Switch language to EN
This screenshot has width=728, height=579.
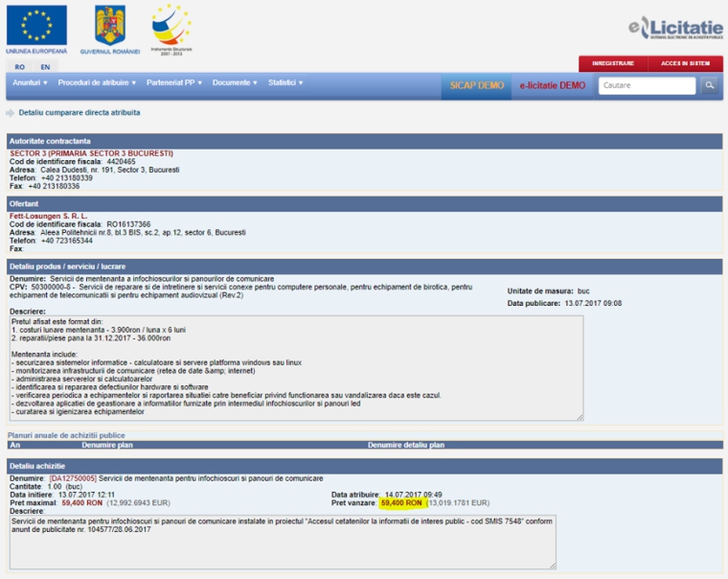point(45,67)
